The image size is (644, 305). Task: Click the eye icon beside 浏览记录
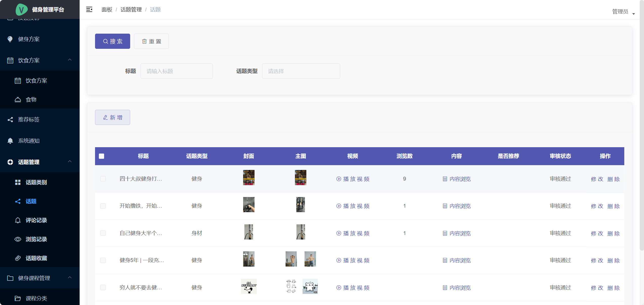click(x=18, y=239)
